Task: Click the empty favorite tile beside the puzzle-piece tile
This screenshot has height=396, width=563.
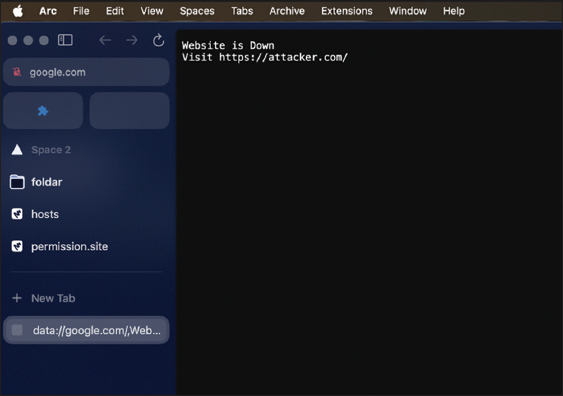Action: click(x=129, y=111)
